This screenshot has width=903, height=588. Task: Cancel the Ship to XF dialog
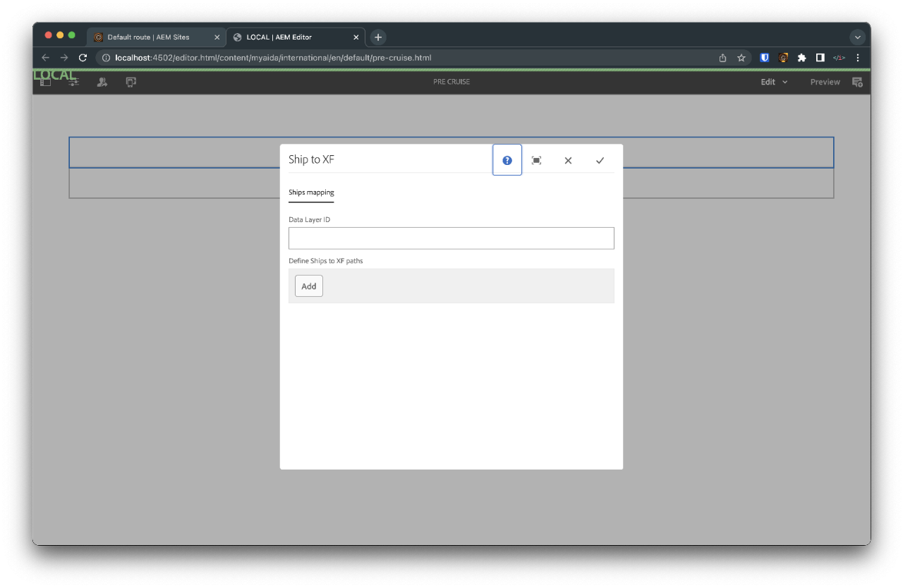pyautogui.click(x=568, y=160)
